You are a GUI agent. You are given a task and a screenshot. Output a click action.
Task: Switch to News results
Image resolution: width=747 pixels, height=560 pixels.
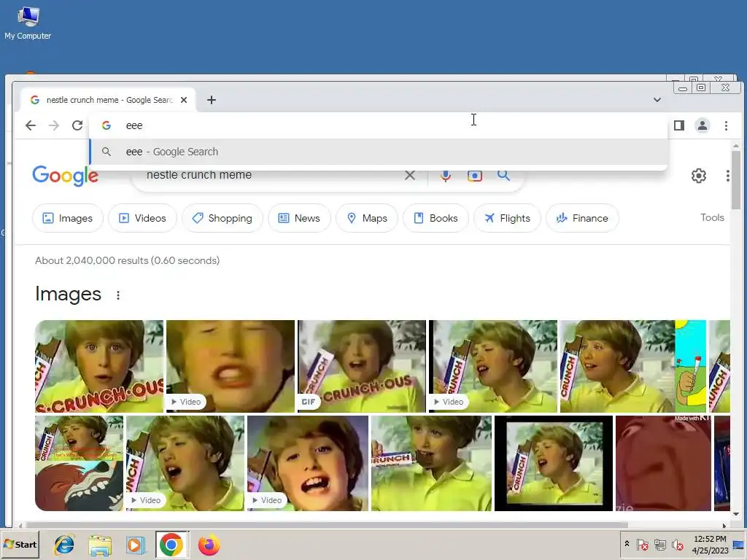point(299,218)
